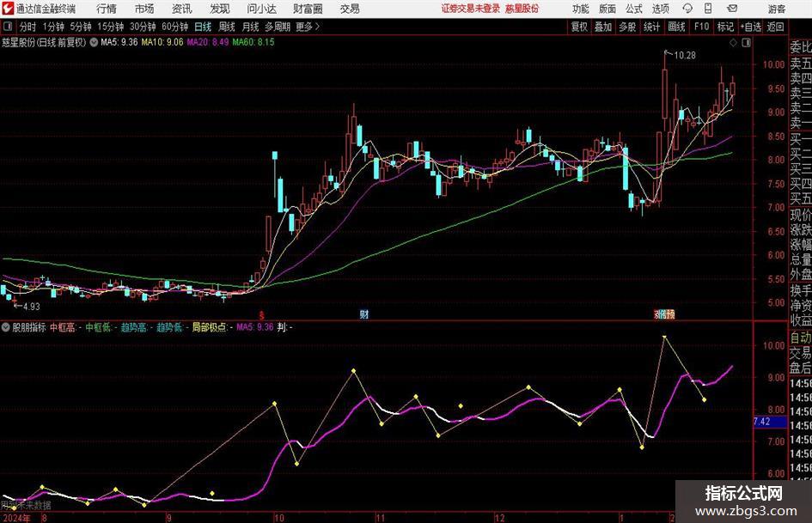This screenshot has height=523, width=812.
Task: Click the mobile phone icon in title bar
Action: [x=708, y=9]
